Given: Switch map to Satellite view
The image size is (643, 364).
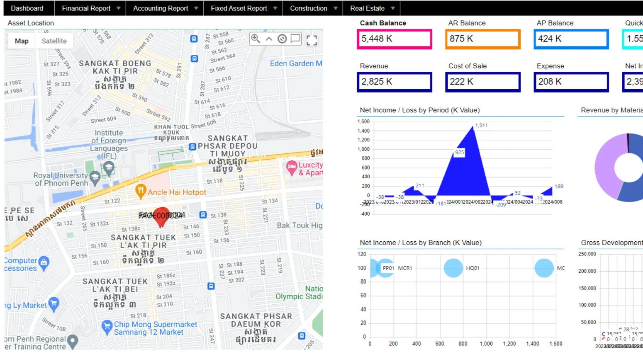Looking at the screenshot, I should [x=54, y=41].
